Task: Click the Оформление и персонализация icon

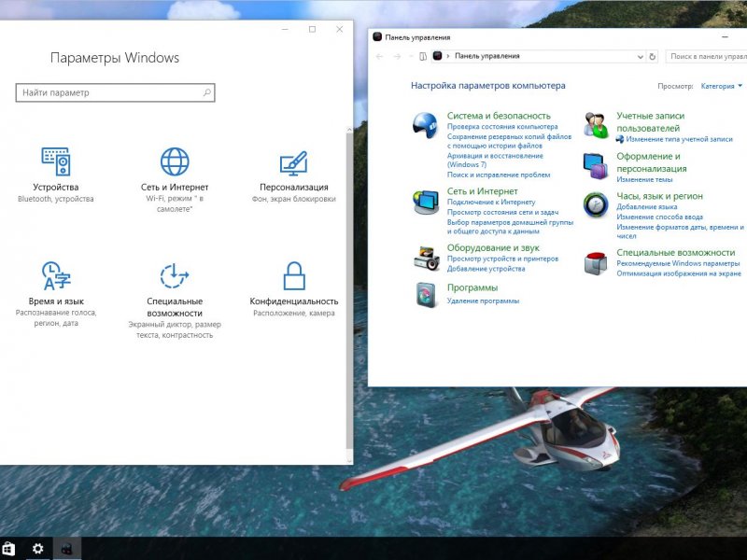Action: coord(596,166)
